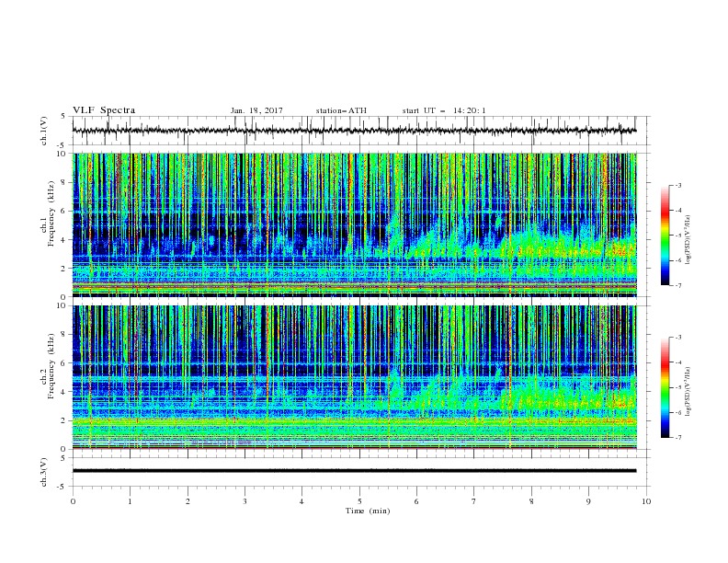Click the time axis tick label '9'

click(x=588, y=501)
